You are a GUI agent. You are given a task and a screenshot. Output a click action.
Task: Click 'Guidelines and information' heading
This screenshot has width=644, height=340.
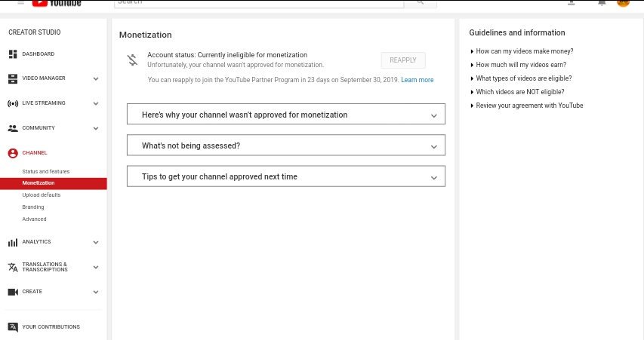[x=517, y=33]
